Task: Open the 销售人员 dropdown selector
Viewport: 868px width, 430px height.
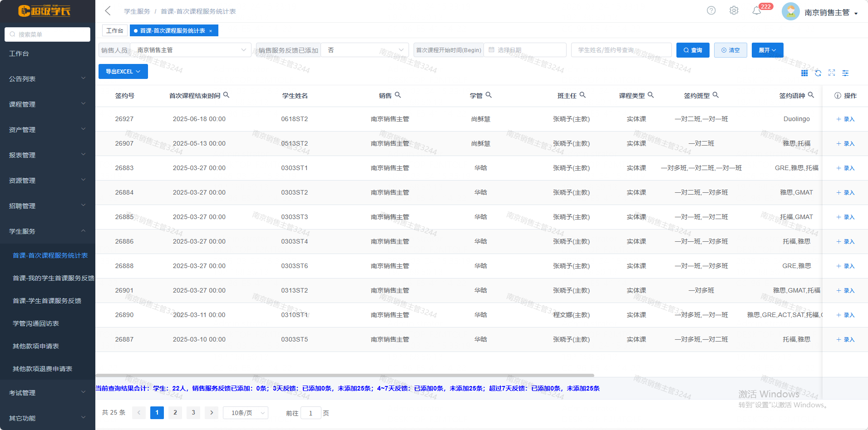Action: click(191, 50)
